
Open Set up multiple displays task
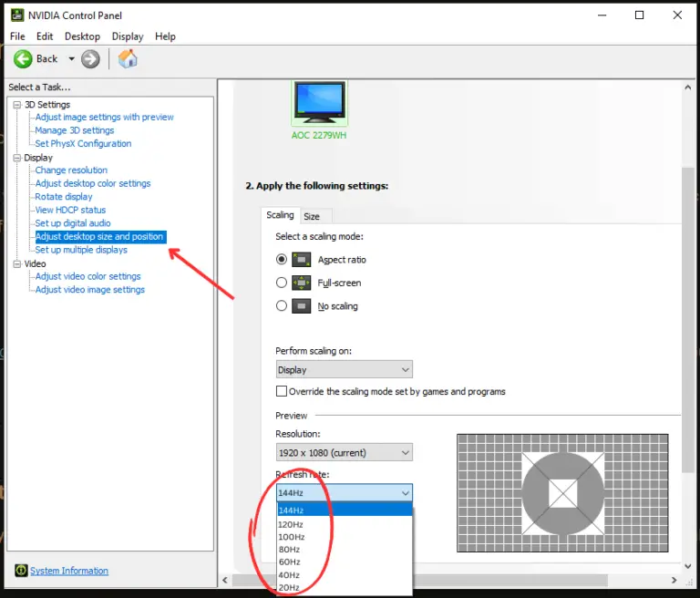(x=81, y=250)
